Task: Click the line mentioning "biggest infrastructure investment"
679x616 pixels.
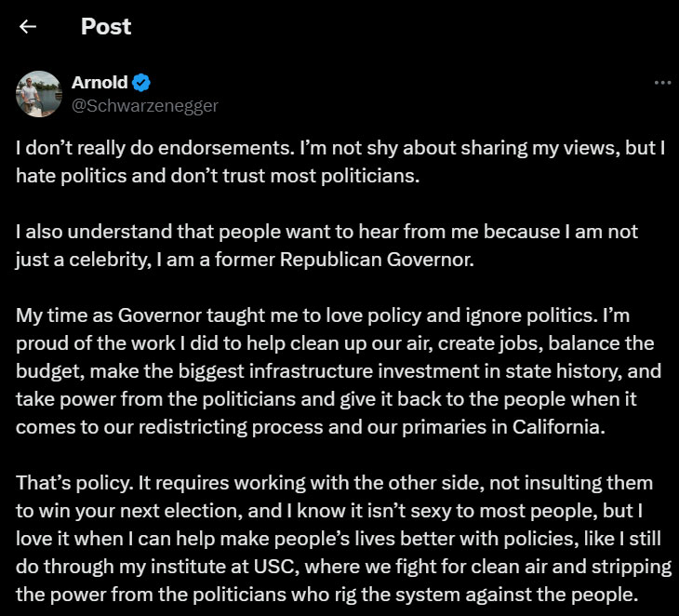Action: click(339, 371)
